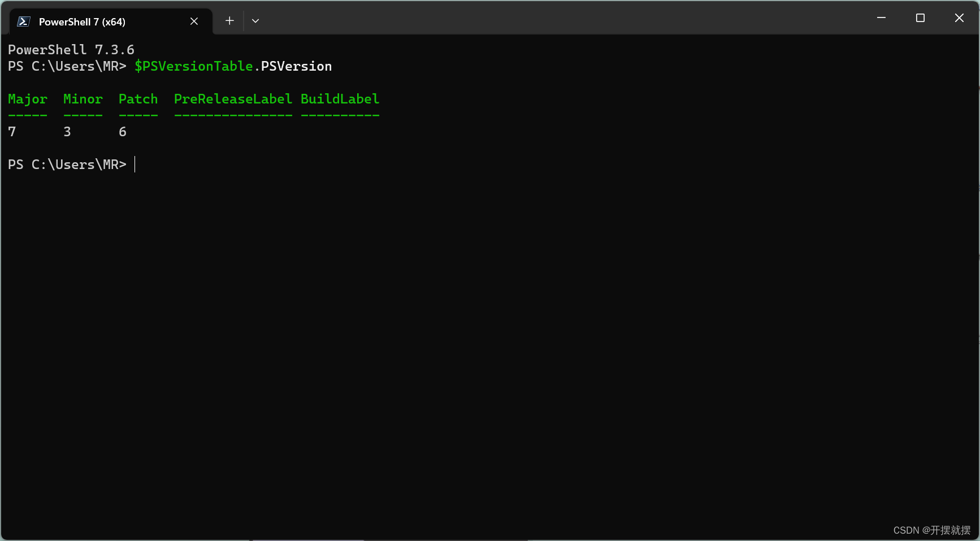The image size is (980, 541).
Task: Click the Patch column header
Action: click(x=138, y=99)
